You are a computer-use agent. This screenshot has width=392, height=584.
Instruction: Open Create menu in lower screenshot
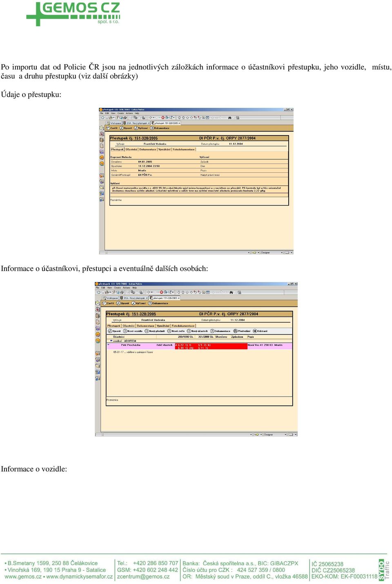(x=117, y=288)
